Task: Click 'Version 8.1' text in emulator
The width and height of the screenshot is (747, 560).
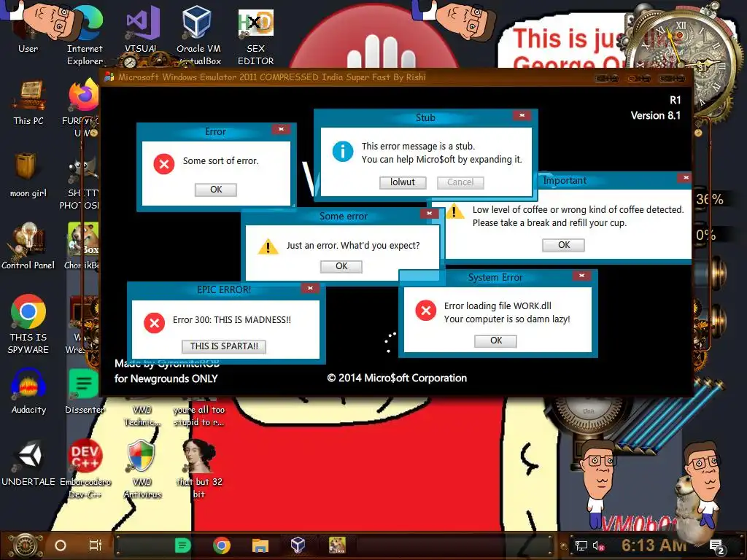Action: 656,116
